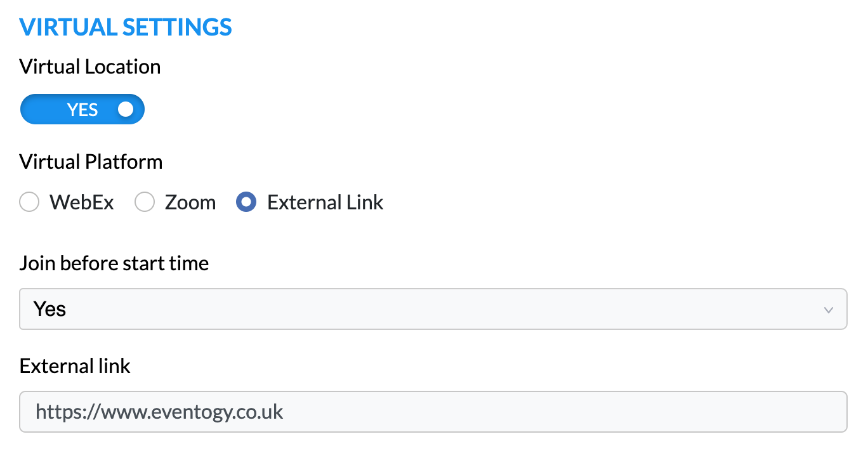Screen dimensions: 868x472
Task: Click the toggle knob on Virtual Location
Action: click(126, 108)
